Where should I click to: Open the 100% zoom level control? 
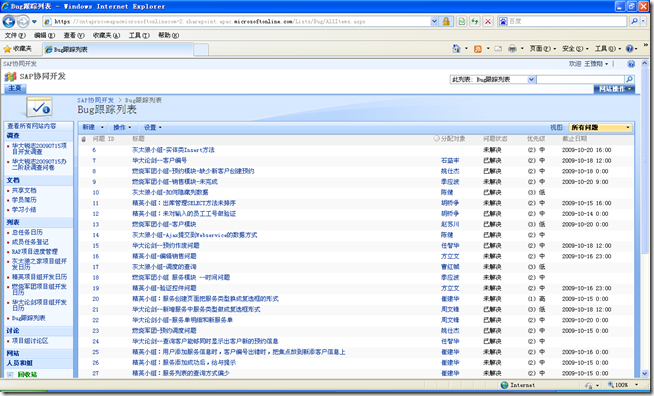click(x=623, y=385)
